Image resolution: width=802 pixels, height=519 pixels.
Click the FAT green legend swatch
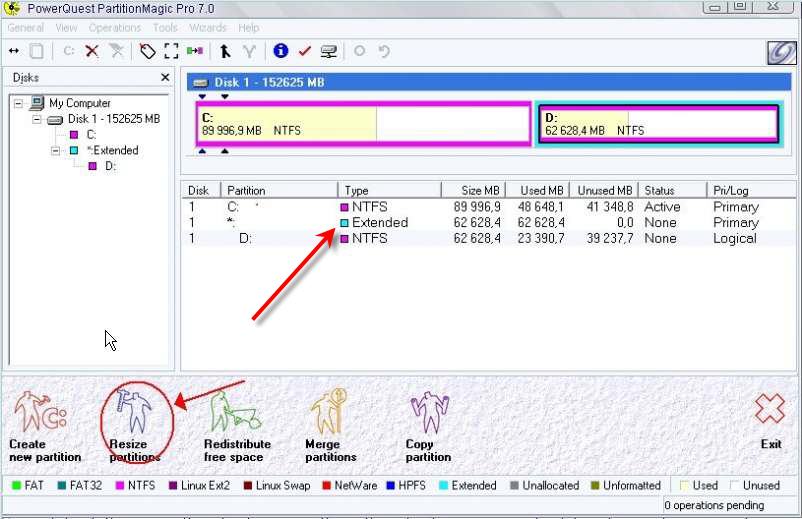(x=16, y=485)
